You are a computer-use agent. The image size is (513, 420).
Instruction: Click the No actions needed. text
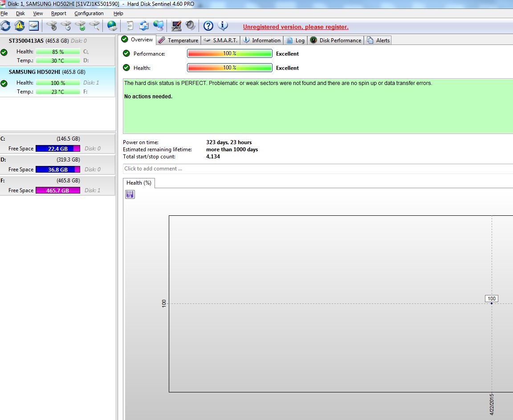(x=148, y=97)
